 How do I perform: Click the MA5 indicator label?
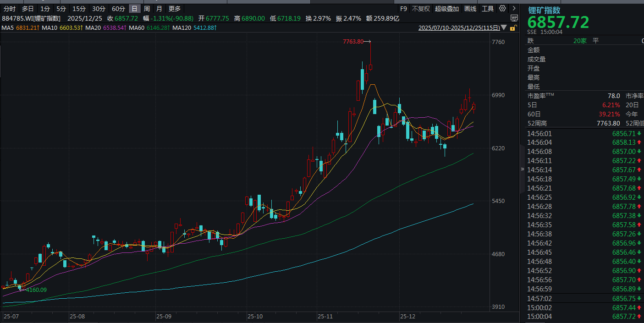(8, 28)
